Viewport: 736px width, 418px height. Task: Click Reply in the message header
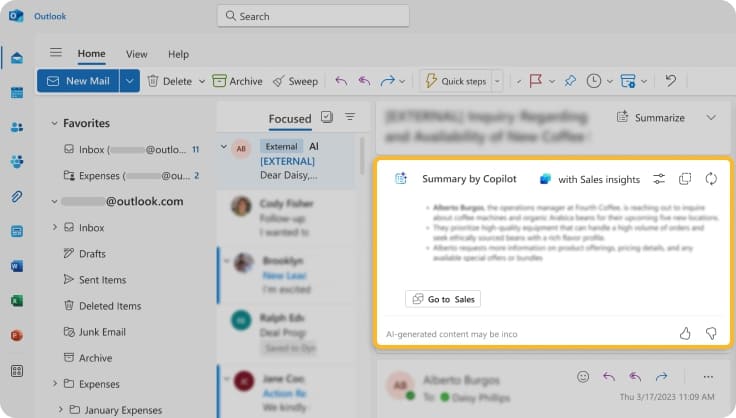click(609, 377)
